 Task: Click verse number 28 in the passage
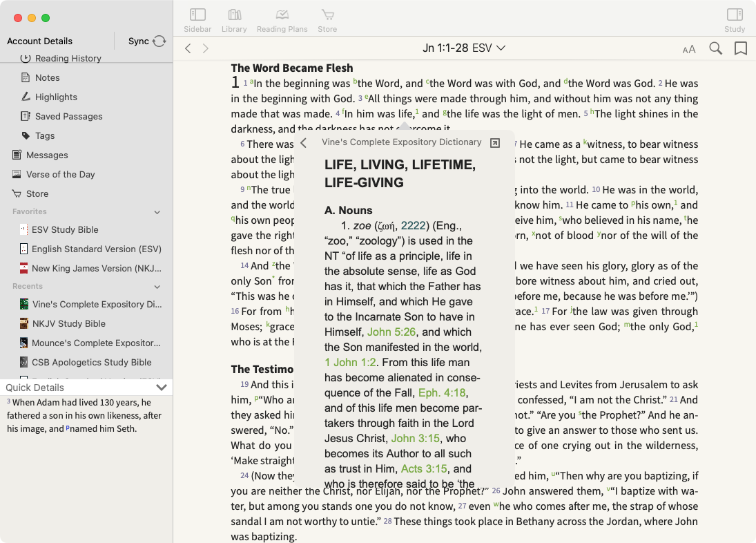click(x=387, y=521)
